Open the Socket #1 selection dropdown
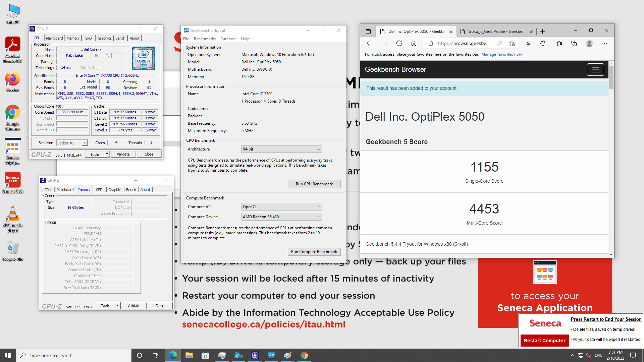Image resolution: width=644 pixels, height=362 pixels. tap(72, 143)
